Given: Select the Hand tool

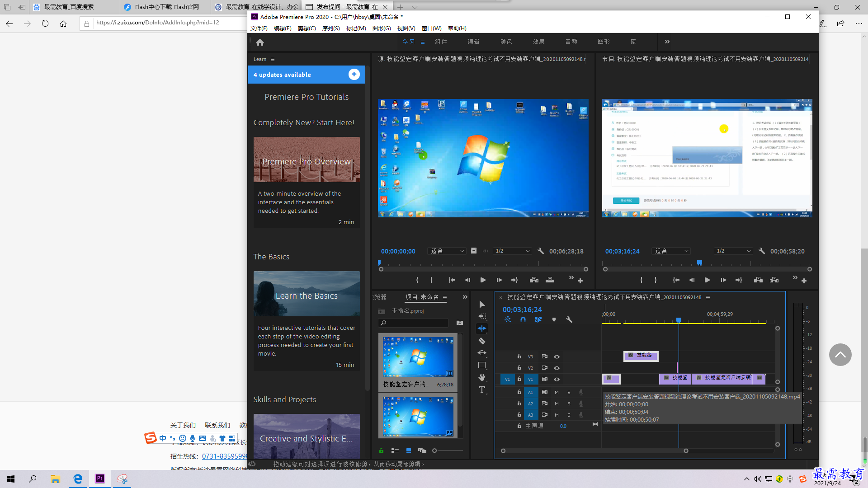Looking at the screenshot, I should 482,377.
